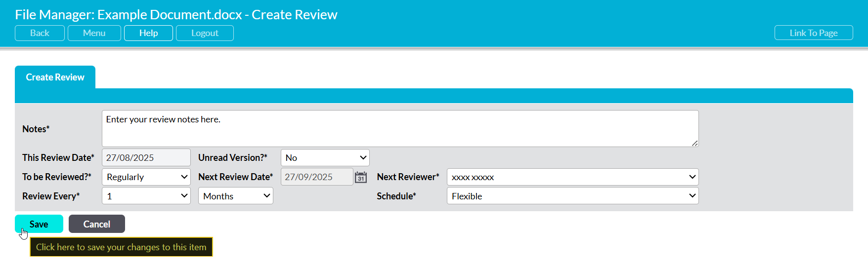Open the Schedule dropdown showing Flexible
The width and height of the screenshot is (868, 264).
pyautogui.click(x=572, y=196)
